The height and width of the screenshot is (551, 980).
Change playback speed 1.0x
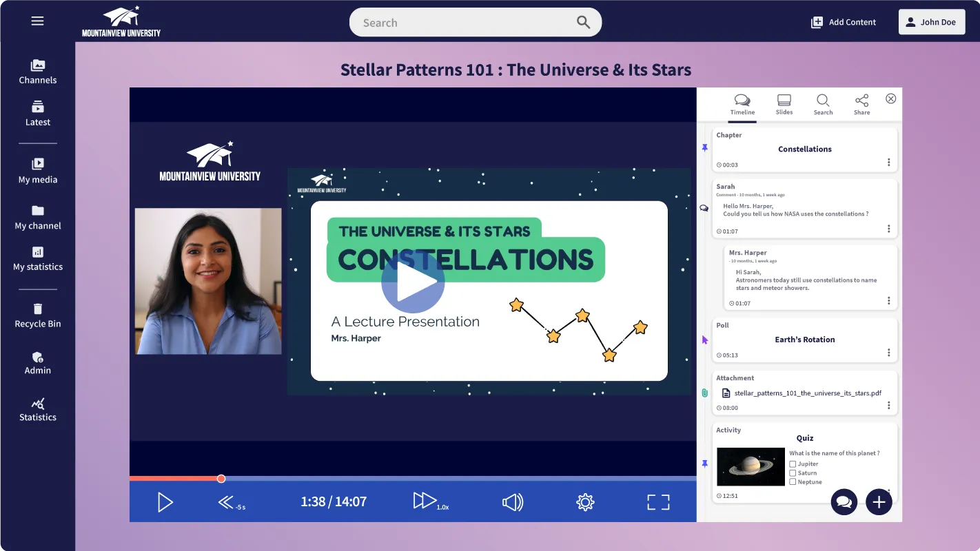430,501
